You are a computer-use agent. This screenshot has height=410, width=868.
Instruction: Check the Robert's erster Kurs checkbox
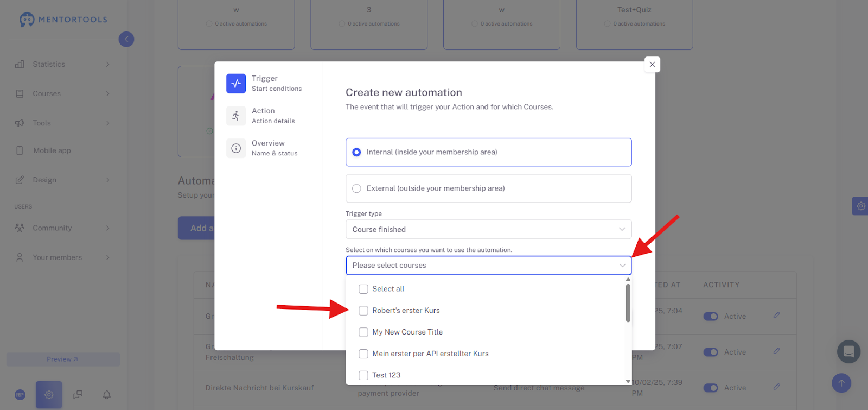coord(363,311)
